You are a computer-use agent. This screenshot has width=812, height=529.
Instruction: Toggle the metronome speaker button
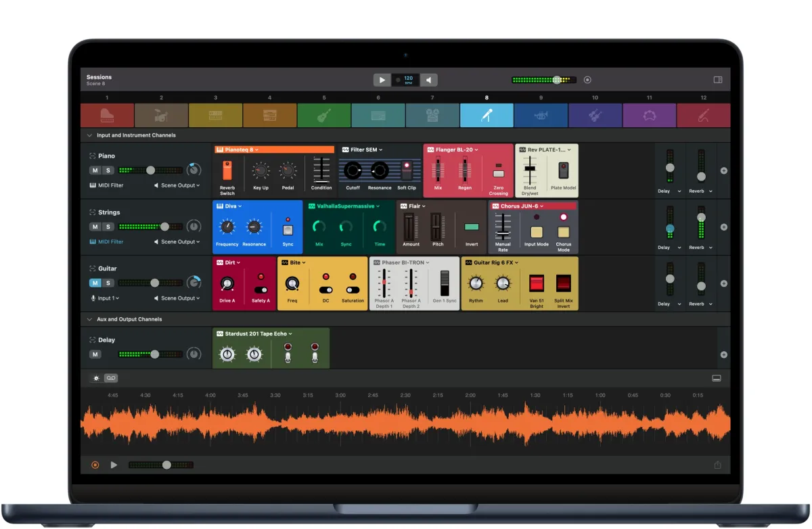[429, 80]
